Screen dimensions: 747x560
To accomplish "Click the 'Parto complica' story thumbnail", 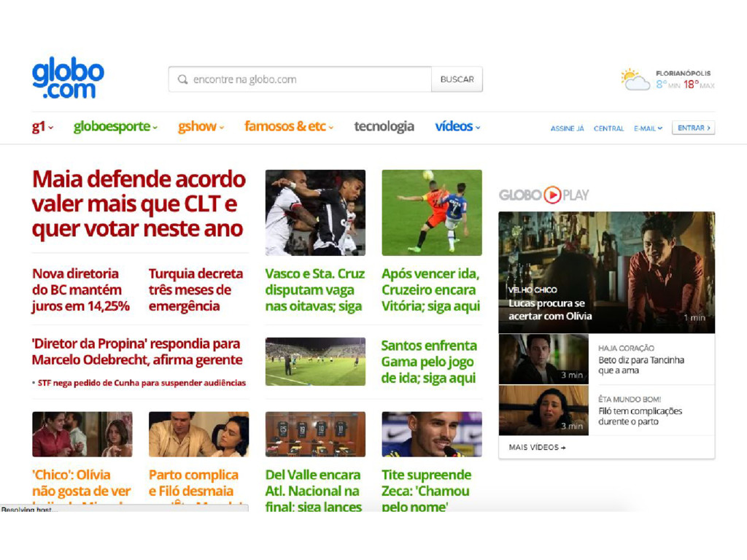I will (198, 435).
